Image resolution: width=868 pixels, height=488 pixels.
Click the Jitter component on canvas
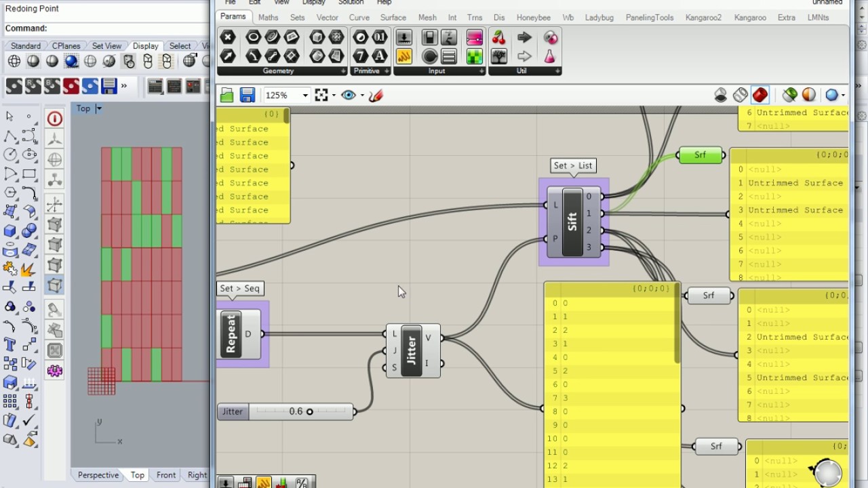(x=412, y=350)
